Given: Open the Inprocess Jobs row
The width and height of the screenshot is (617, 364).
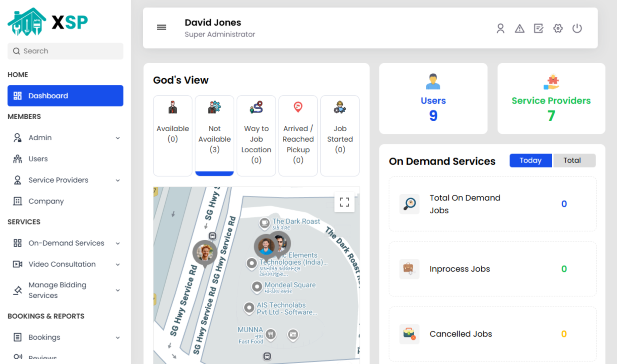Looking at the screenshot, I should (x=493, y=269).
